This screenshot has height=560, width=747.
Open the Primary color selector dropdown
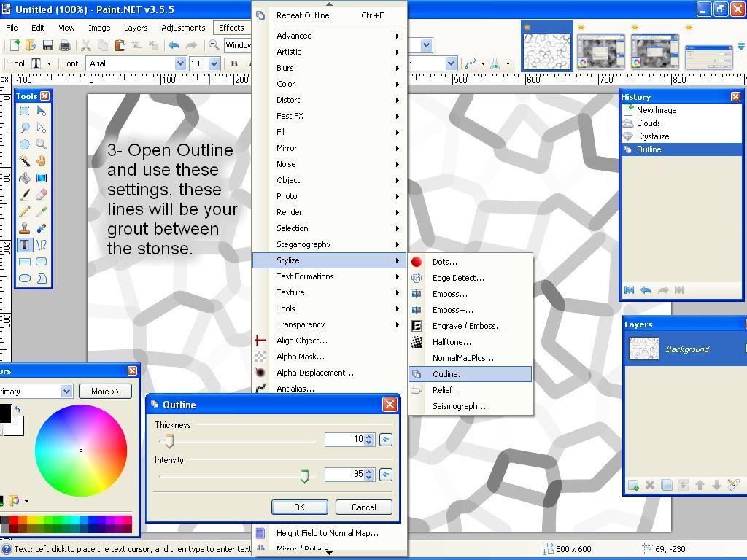tap(66, 392)
